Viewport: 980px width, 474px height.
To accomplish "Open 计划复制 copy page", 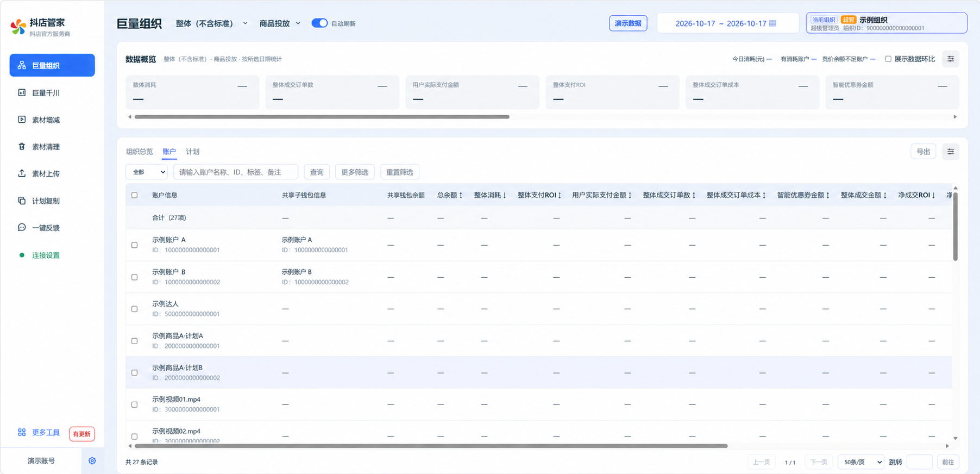I will coord(52,201).
